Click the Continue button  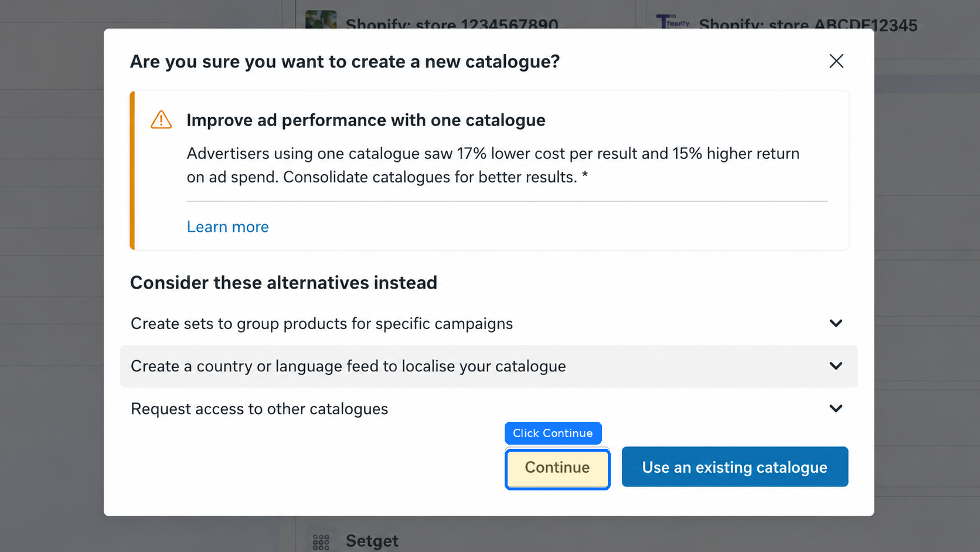(x=557, y=468)
